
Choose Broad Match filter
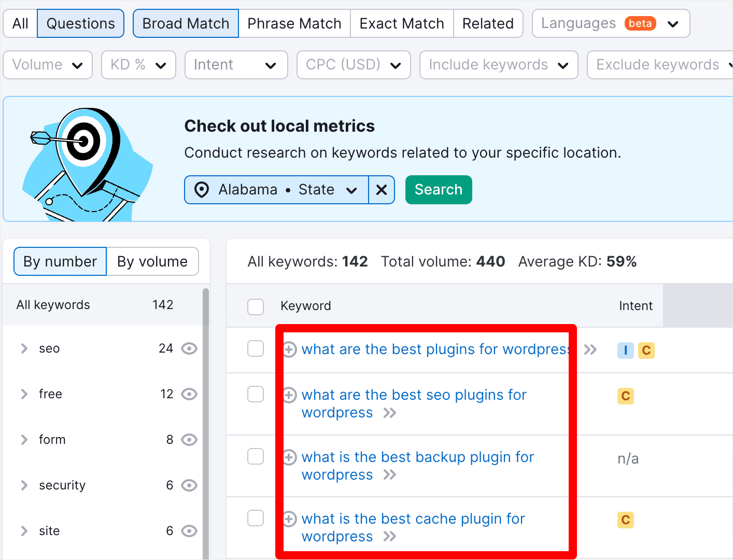(186, 23)
